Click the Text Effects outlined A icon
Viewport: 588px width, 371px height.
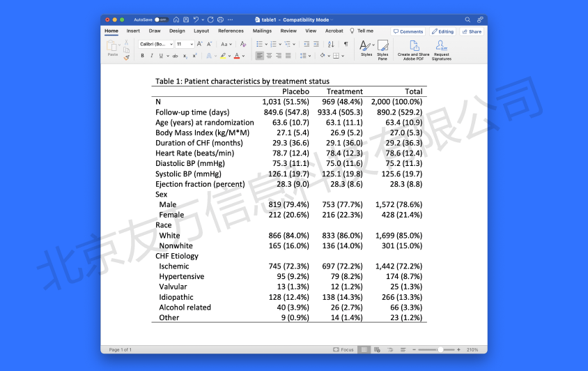(x=209, y=56)
